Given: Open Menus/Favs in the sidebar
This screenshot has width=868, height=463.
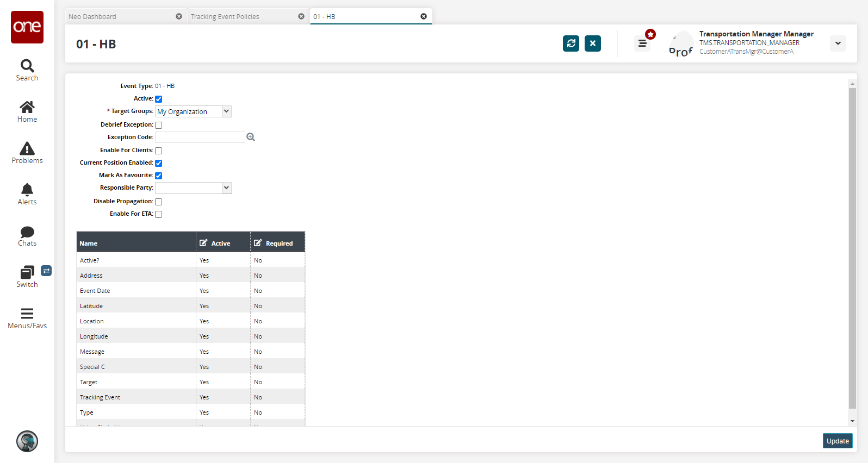Looking at the screenshot, I should (x=27, y=318).
